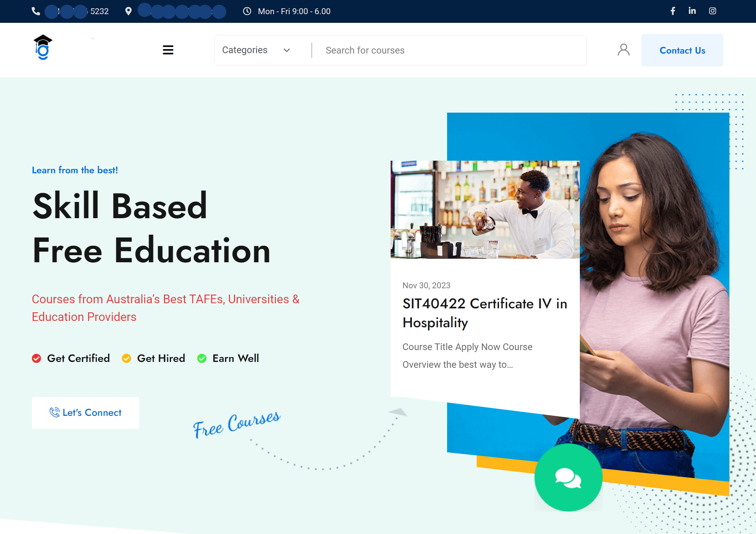Click the Categories chevron arrow

287,50
